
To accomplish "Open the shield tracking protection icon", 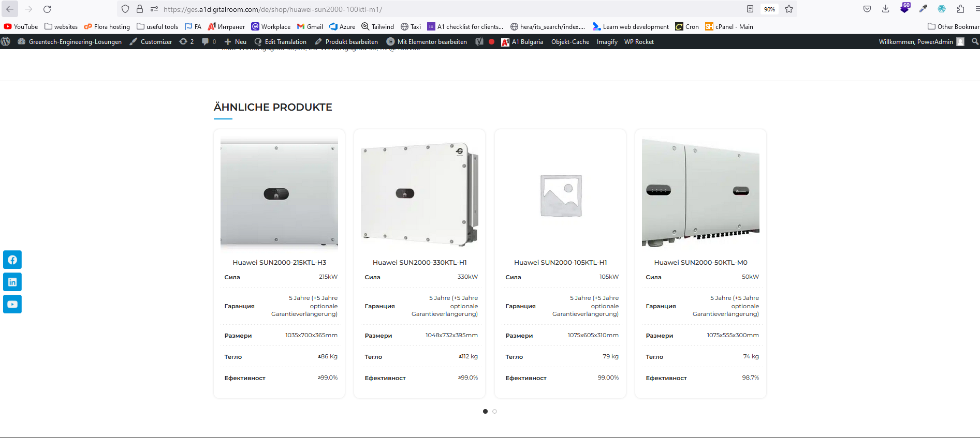I will pyautogui.click(x=125, y=9).
